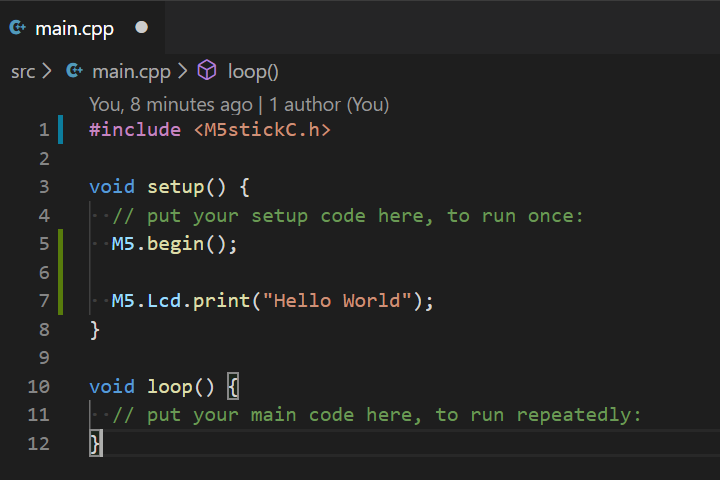
Task: Click the chevron between src and main.cpp
Action: 47,71
